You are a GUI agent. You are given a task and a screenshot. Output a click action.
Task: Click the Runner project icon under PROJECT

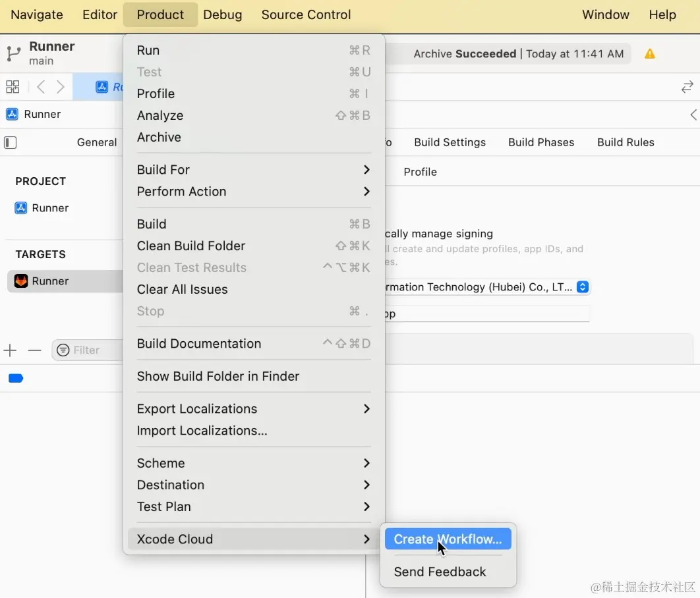pyautogui.click(x=20, y=208)
